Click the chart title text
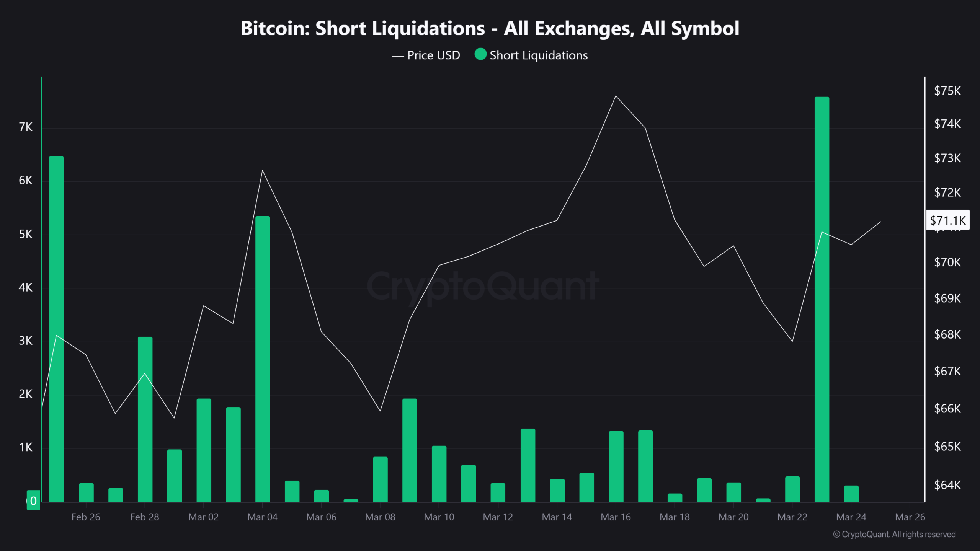This screenshot has height=551, width=980. pos(490,28)
